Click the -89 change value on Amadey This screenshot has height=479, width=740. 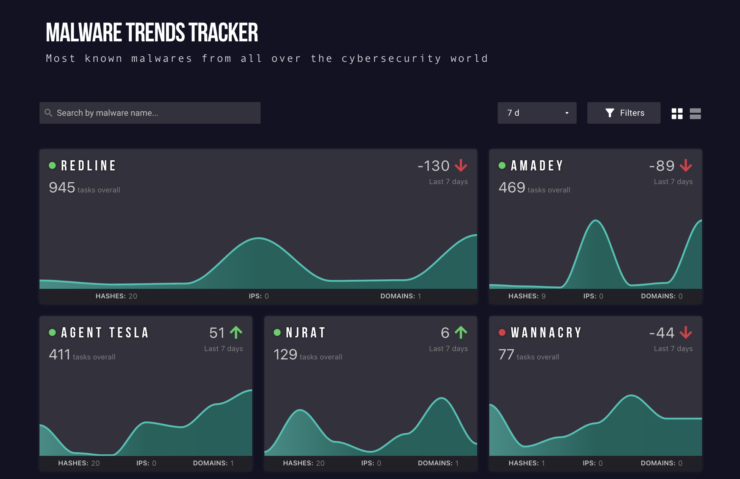(662, 166)
